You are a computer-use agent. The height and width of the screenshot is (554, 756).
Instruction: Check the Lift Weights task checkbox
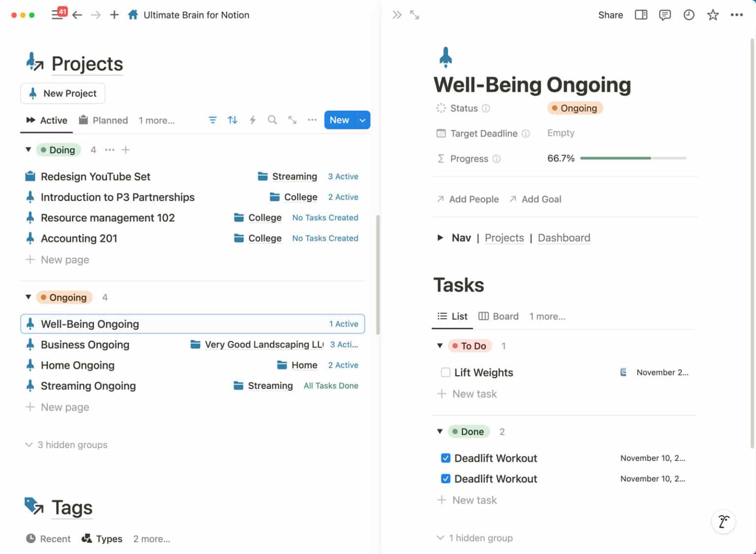445,372
